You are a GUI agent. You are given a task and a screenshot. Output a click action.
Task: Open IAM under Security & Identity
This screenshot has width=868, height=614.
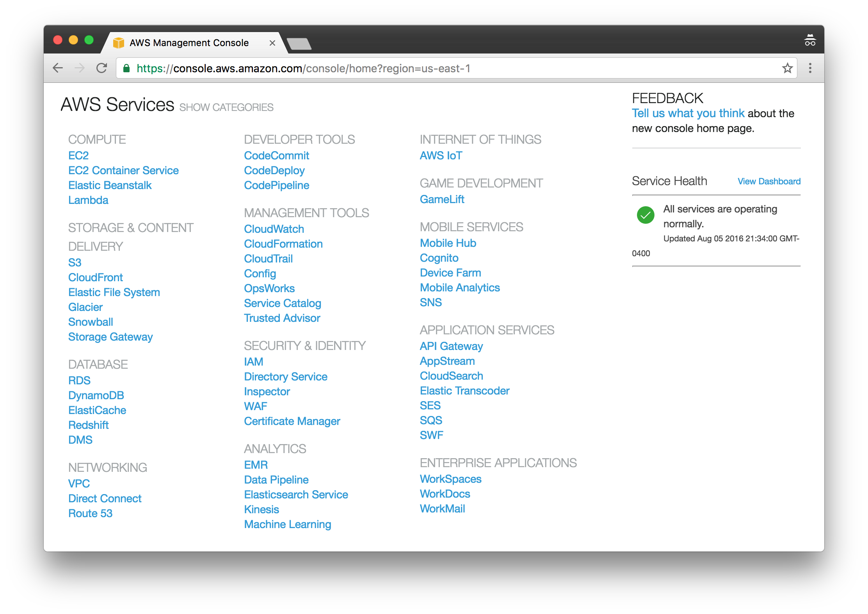click(254, 362)
